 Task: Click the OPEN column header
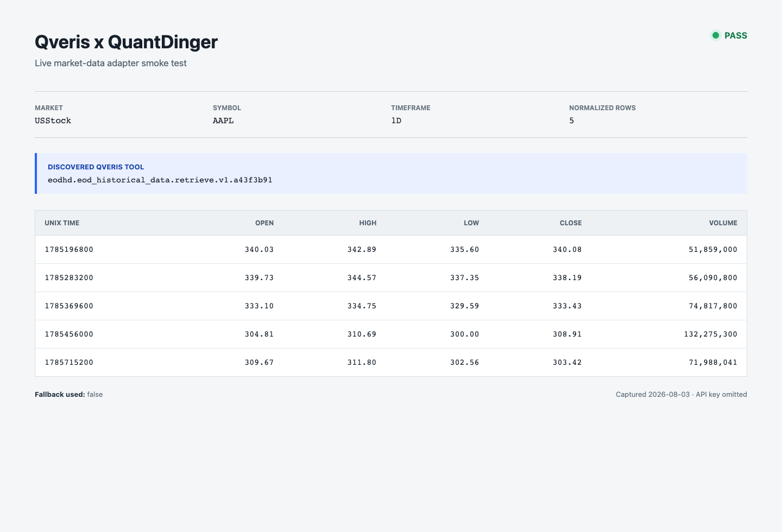[x=264, y=223]
